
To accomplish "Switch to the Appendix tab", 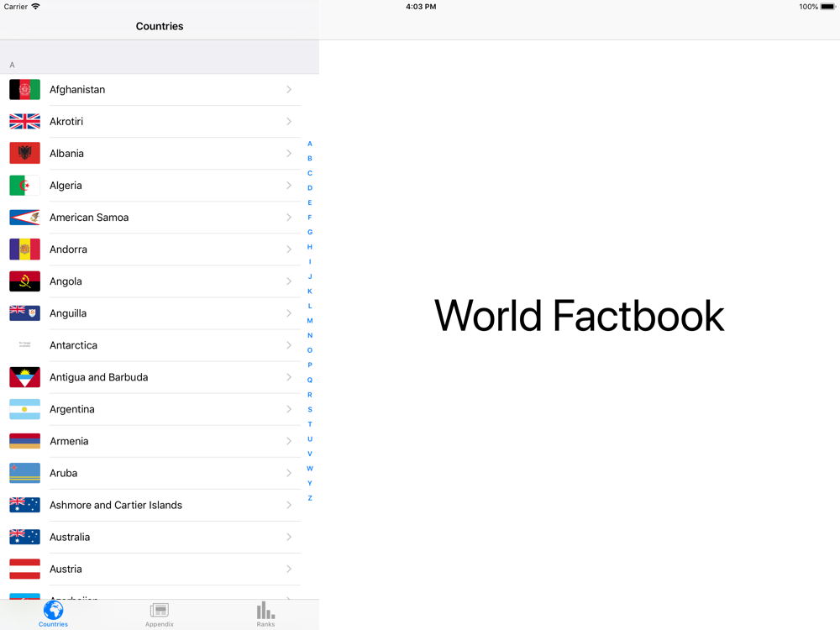I will (x=160, y=615).
